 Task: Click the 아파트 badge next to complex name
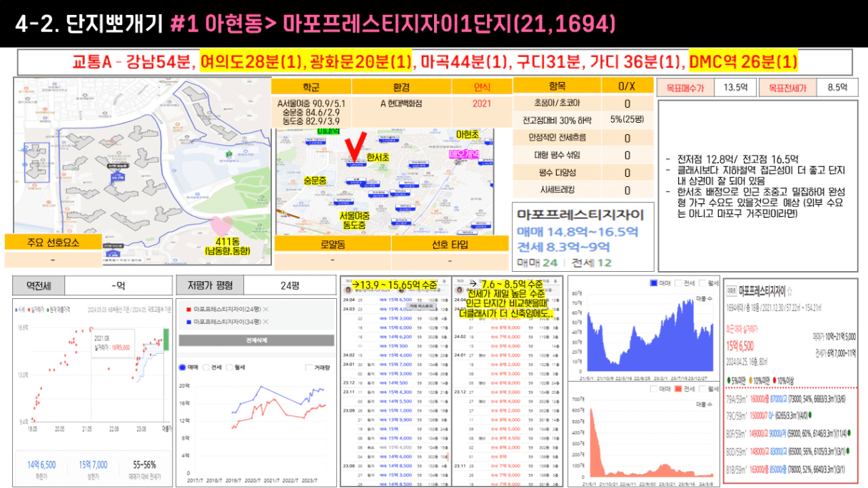pos(732,292)
